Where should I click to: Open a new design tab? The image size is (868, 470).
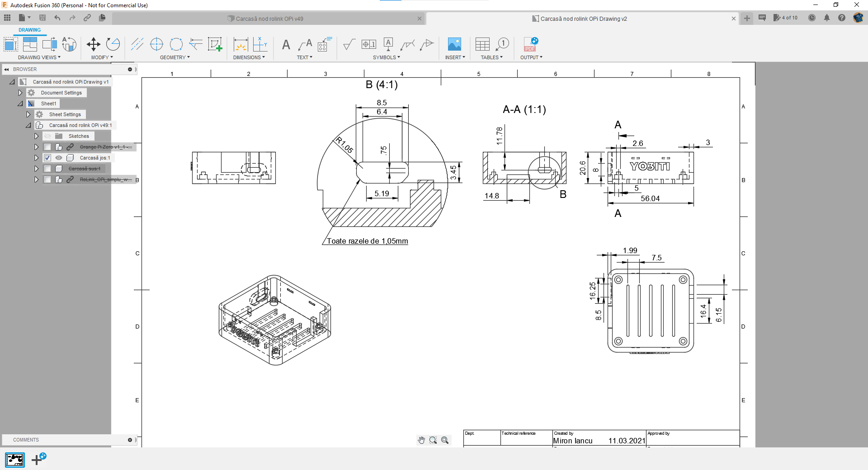pyautogui.click(x=747, y=18)
